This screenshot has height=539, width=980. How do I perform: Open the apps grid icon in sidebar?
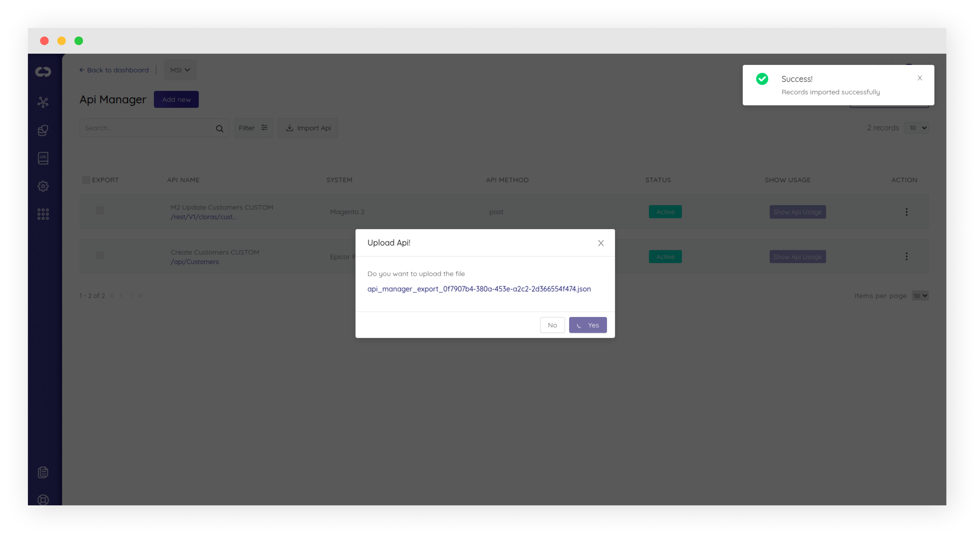[x=43, y=214]
